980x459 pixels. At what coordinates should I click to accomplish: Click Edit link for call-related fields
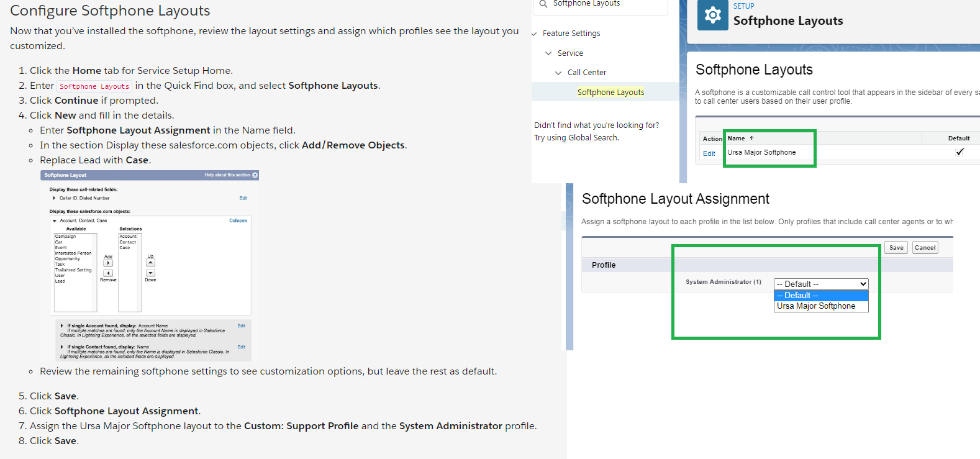[243, 198]
